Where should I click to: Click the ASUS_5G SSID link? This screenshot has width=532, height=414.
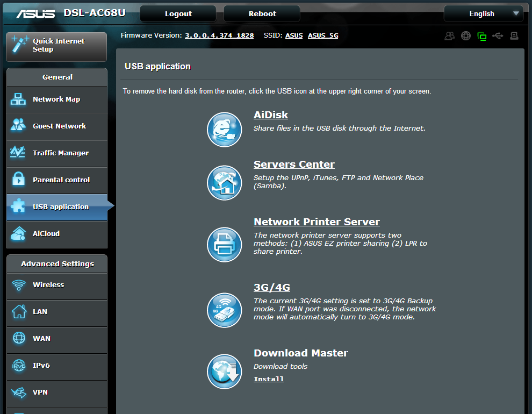point(322,35)
